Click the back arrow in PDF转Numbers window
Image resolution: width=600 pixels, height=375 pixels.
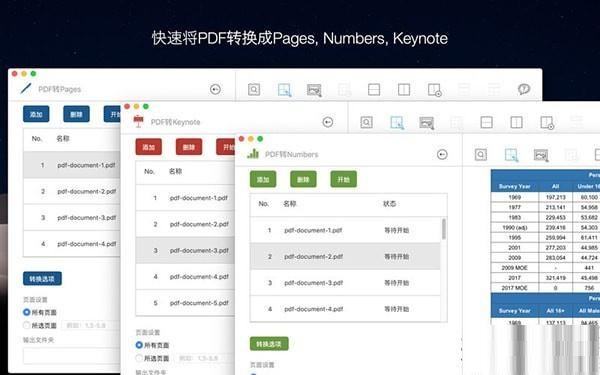(442, 155)
